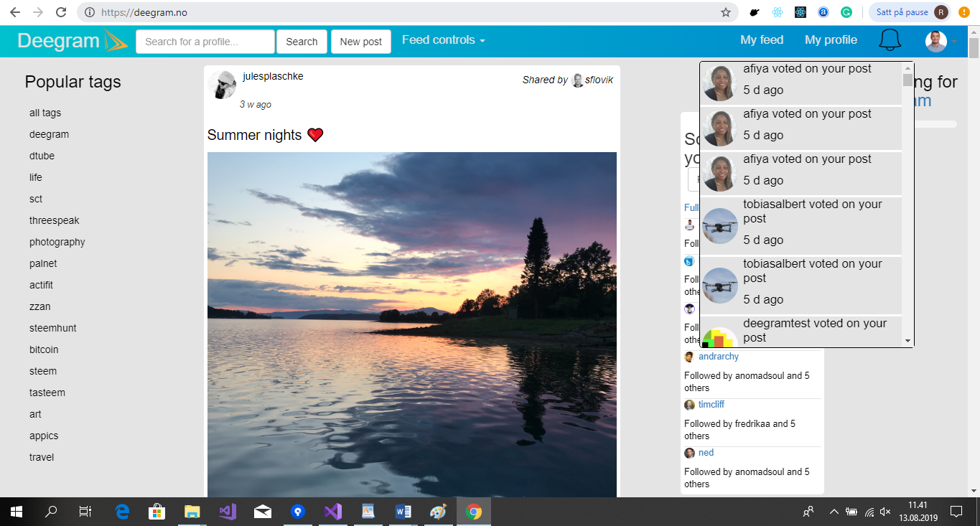
Task: Click the Search button
Action: coord(302,42)
